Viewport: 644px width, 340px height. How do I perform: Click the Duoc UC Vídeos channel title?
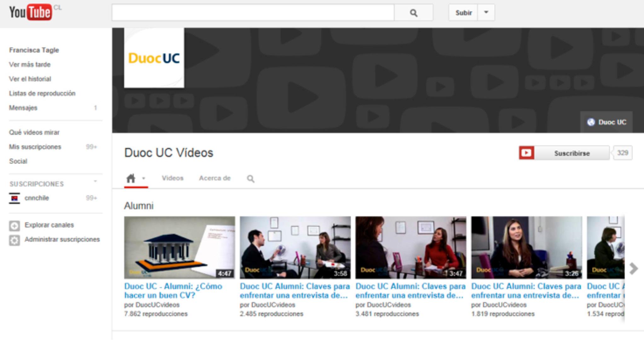(169, 153)
